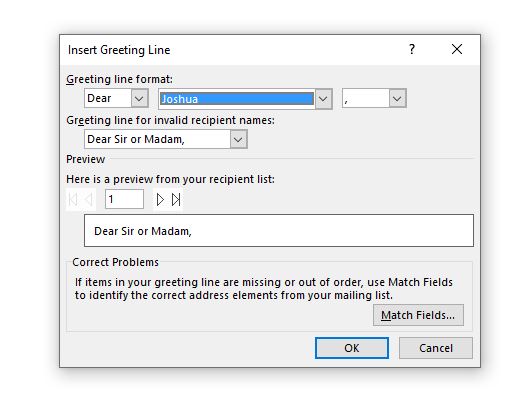524x407 pixels.
Task: Click the Match Fields button
Action: pos(418,315)
